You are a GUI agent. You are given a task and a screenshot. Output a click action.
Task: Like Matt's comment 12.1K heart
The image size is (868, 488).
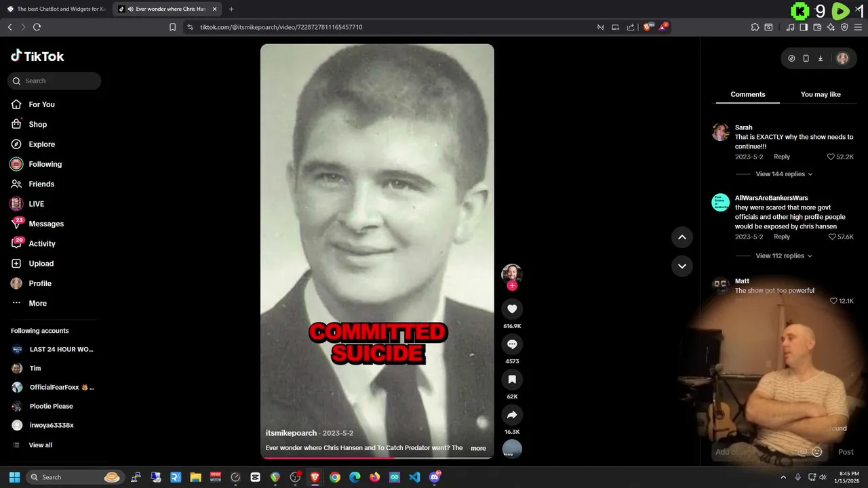pyautogui.click(x=833, y=301)
